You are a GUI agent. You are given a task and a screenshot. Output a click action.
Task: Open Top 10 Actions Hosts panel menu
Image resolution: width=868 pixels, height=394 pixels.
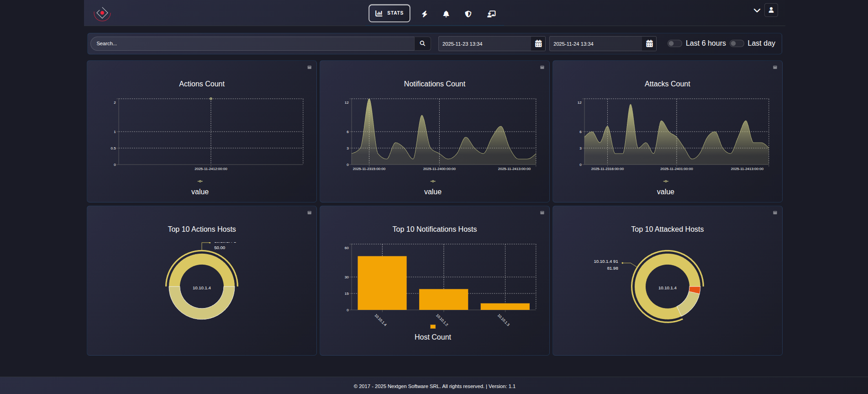point(309,213)
